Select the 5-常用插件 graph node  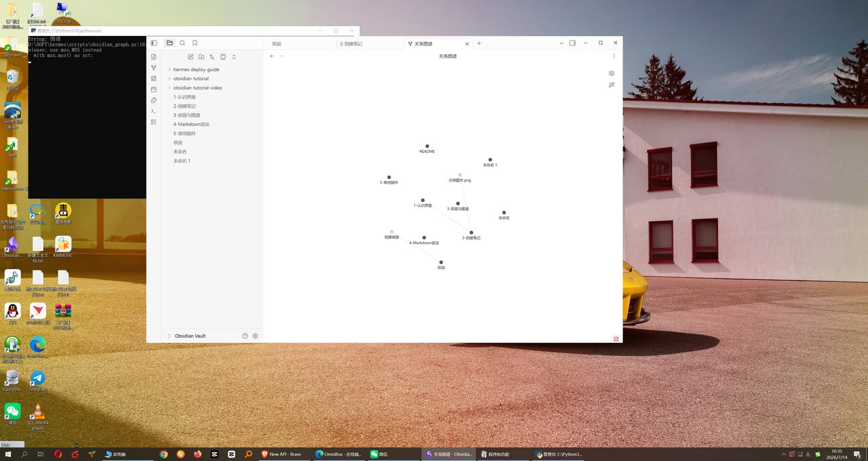click(389, 178)
